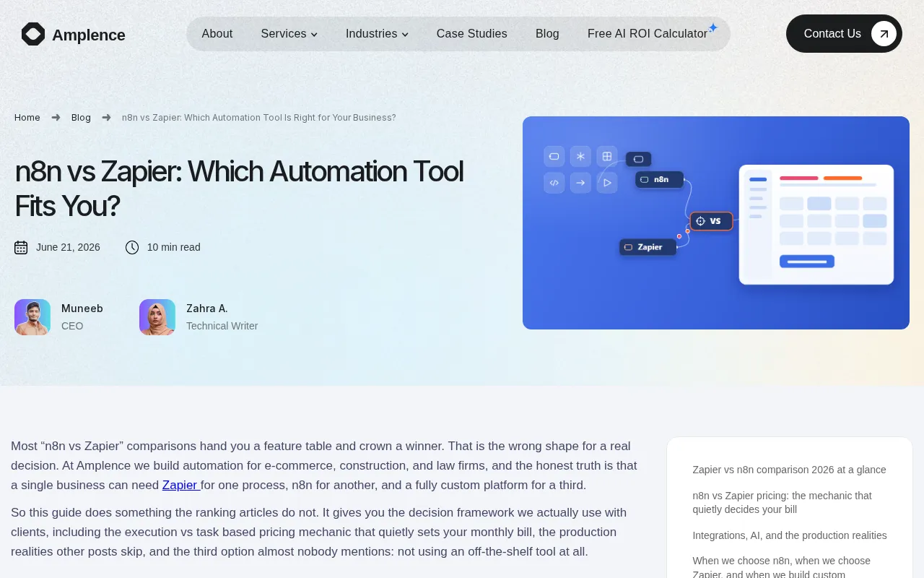The height and width of the screenshot is (578, 924).
Task: Open the About page
Action: 217,34
